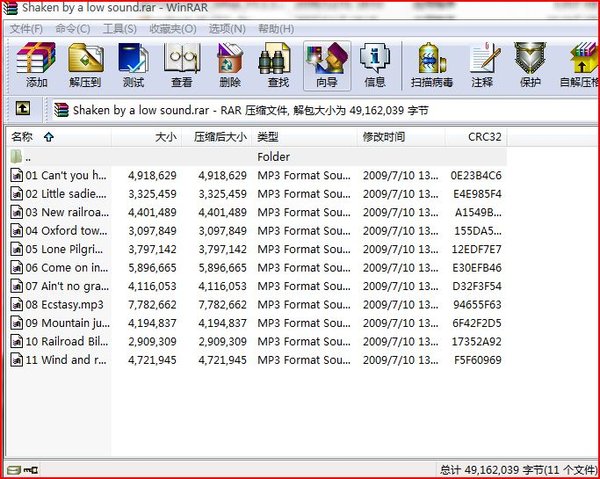This screenshot has height=479, width=600.
Task: Click the key icon in status bar
Action: click(31, 470)
